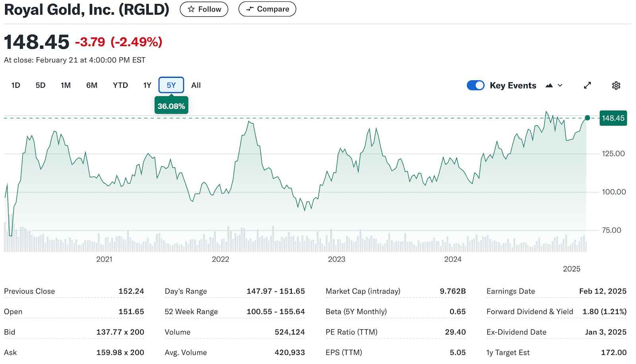Click Earnings Date Feb 12, 2025
Image resolution: width=636 pixels, height=364 pixels.
point(603,291)
